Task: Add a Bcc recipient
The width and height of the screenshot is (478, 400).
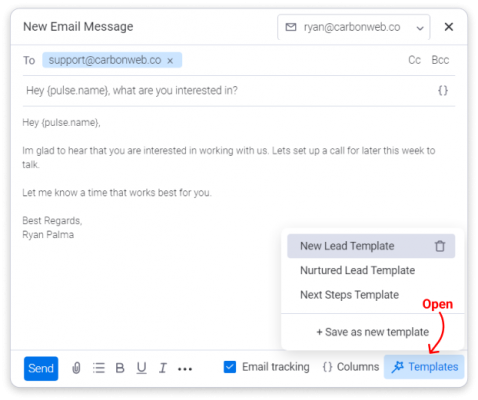Action: (440, 60)
